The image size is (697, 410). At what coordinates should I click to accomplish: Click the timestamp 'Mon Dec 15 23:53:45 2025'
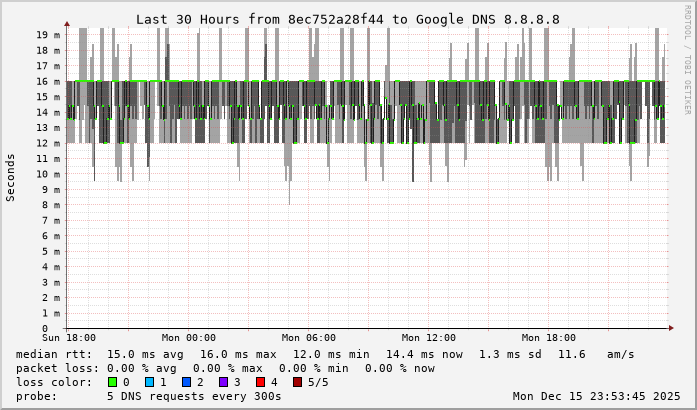pos(599,396)
